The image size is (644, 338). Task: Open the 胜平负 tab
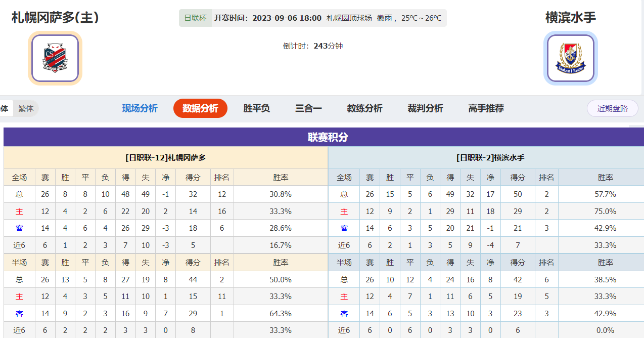point(256,108)
